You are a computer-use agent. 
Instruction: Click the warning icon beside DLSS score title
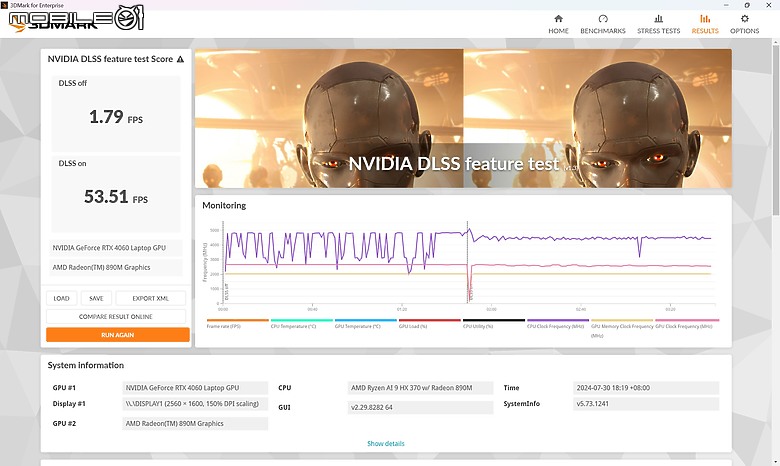click(x=180, y=59)
